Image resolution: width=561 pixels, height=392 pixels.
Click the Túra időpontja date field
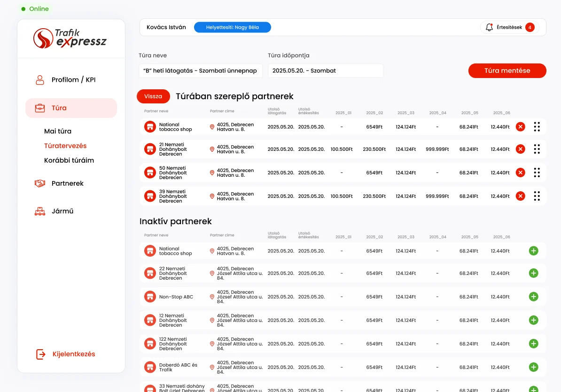pyautogui.click(x=326, y=71)
